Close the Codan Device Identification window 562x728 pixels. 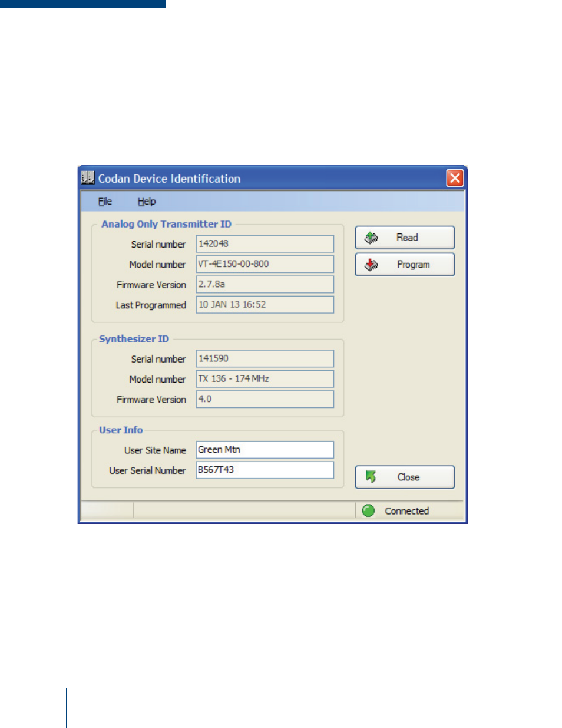coord(455,178)
